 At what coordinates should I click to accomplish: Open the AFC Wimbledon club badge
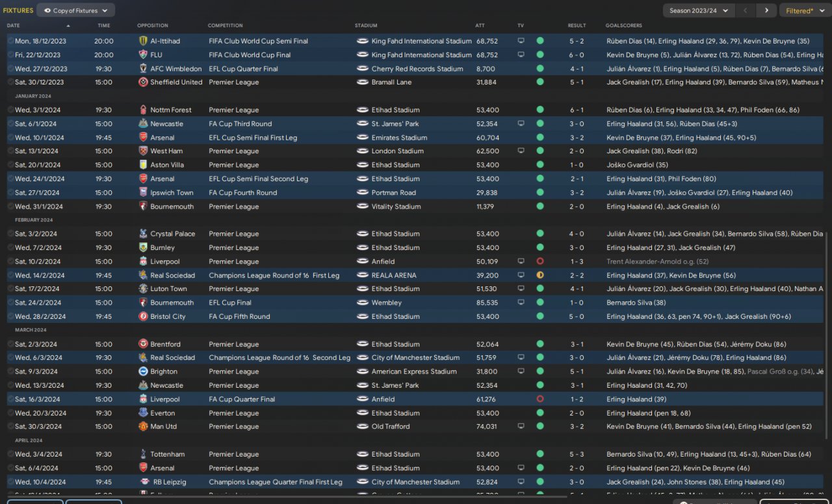tap(143, 69)
